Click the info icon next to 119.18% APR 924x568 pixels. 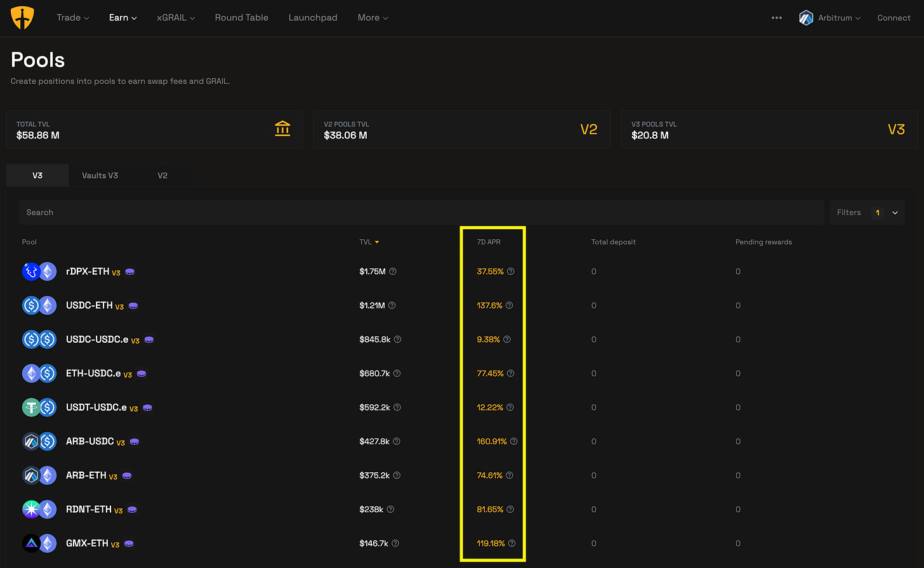pyautogui.click(x=512, y=543)
